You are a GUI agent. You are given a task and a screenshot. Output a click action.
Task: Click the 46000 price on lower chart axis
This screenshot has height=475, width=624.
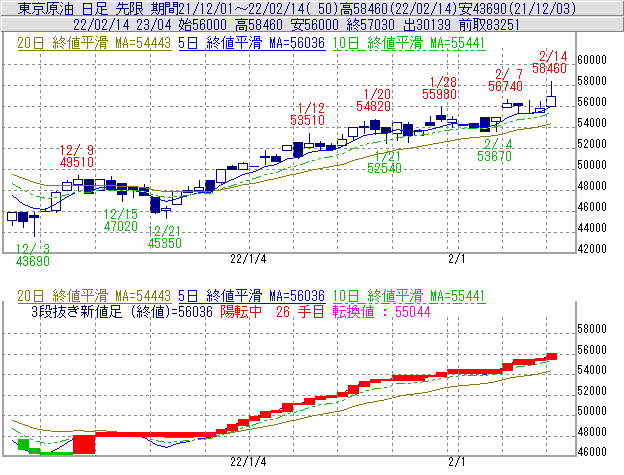[x=592, y=452]
